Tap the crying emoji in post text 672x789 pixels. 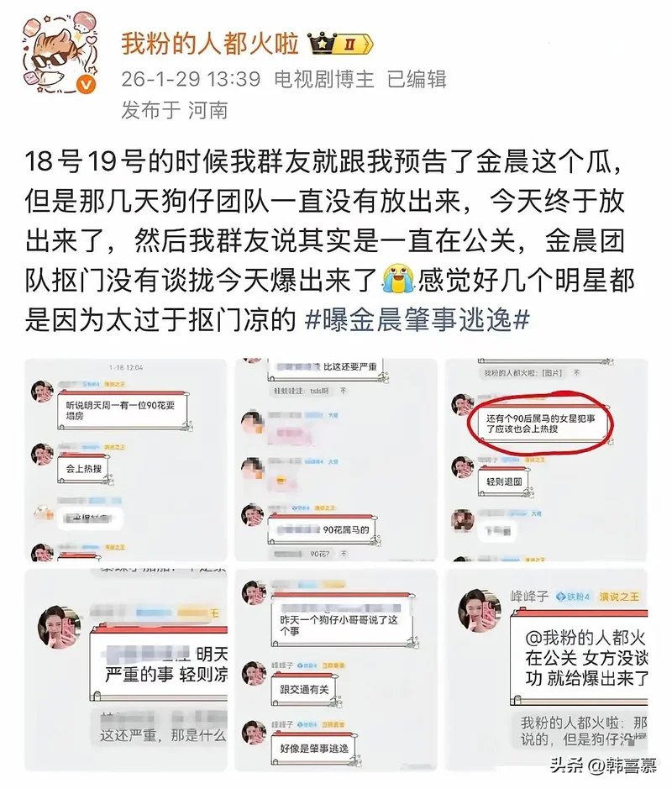(x=397, y=280)
